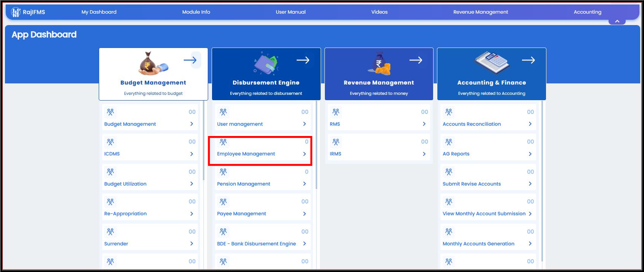Click people icon above Re-Appropriation
This screenshot has height=272, width=644.
(x=110, y=202)
